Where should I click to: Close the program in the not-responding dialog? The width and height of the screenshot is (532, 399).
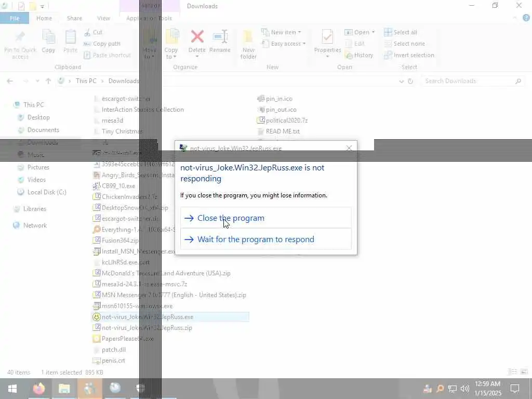(x=265, y=218)
